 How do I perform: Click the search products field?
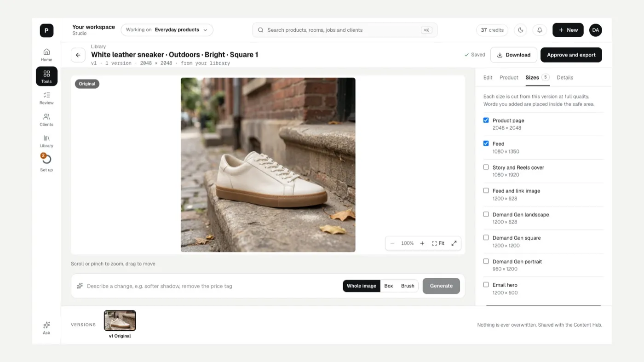[345, 30]
